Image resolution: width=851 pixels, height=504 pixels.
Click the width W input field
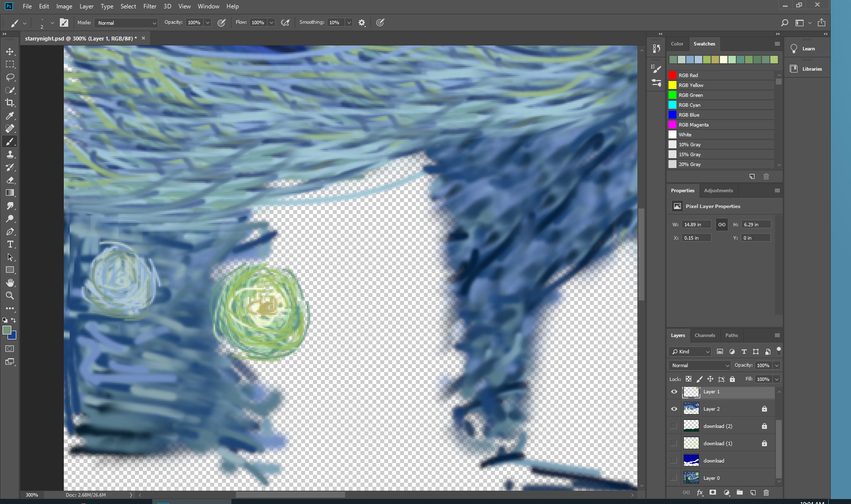(x=696, y=225)
